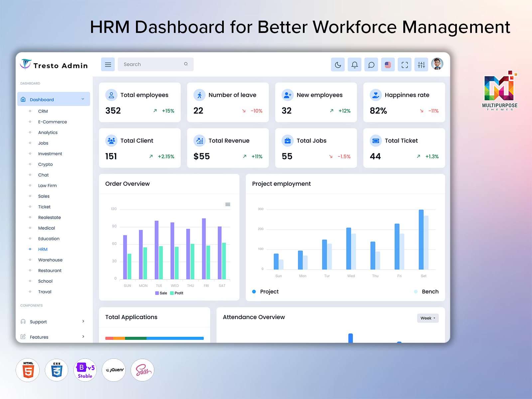Open the Medical dashboard
This screenshot has width=532, height=399.
(x=47, y=228)
